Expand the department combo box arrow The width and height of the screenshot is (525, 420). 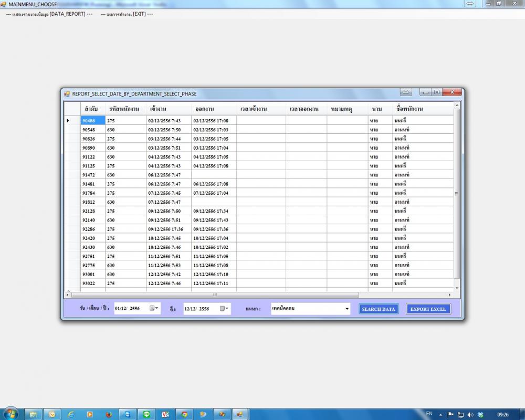click(347, 309)
